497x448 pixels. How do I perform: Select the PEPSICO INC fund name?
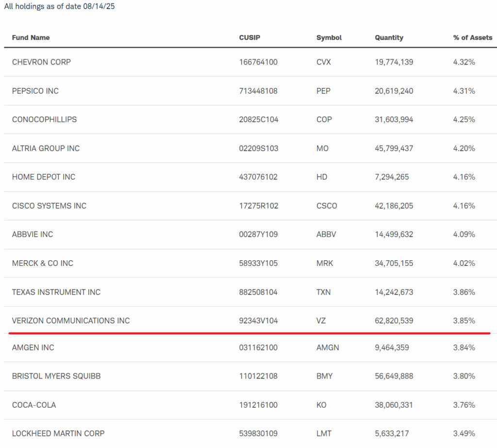tap(35, 91)
